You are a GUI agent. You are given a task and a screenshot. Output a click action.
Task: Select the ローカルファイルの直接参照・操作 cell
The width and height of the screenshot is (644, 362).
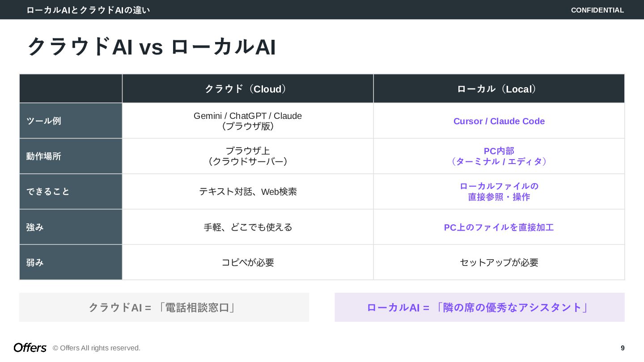(x=499, y=191)
